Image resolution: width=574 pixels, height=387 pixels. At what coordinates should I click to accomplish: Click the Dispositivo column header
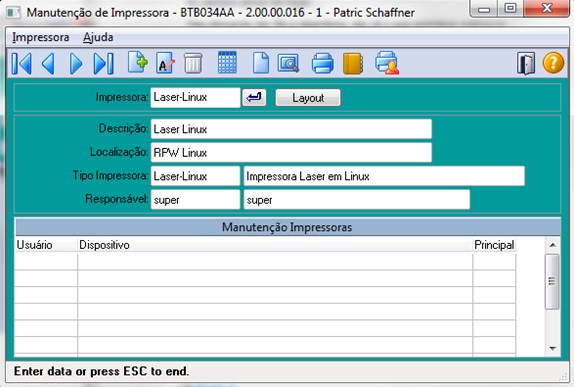pos(275,245)
